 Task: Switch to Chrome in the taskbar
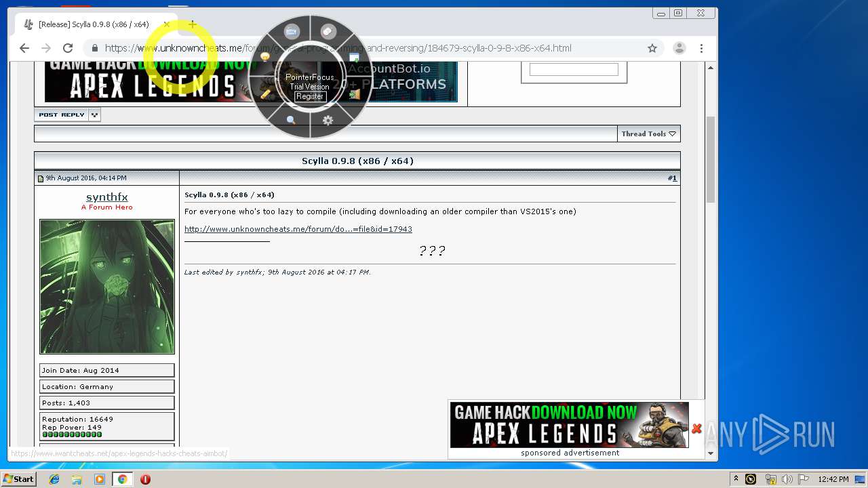coord(123,479)
